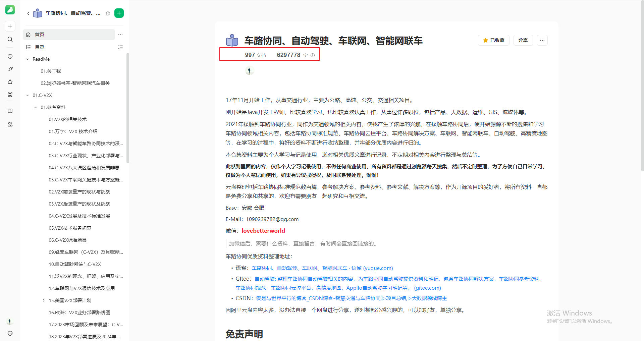Open 10.自动驾驶系统与C-V2X document

[x=74, y=264]
